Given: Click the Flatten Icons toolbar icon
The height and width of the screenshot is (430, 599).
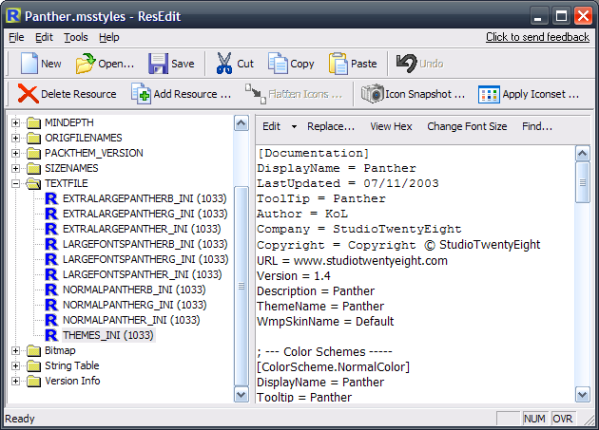Looking at the screenshot, I should (x=255, y=94).
